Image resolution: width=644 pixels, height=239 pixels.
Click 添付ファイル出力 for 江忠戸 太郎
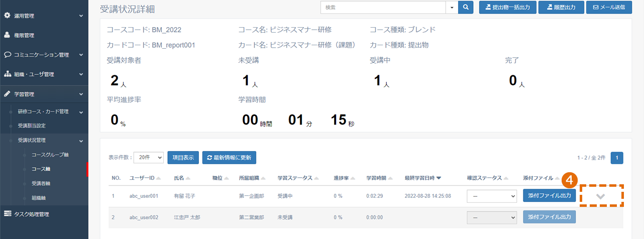549,217
